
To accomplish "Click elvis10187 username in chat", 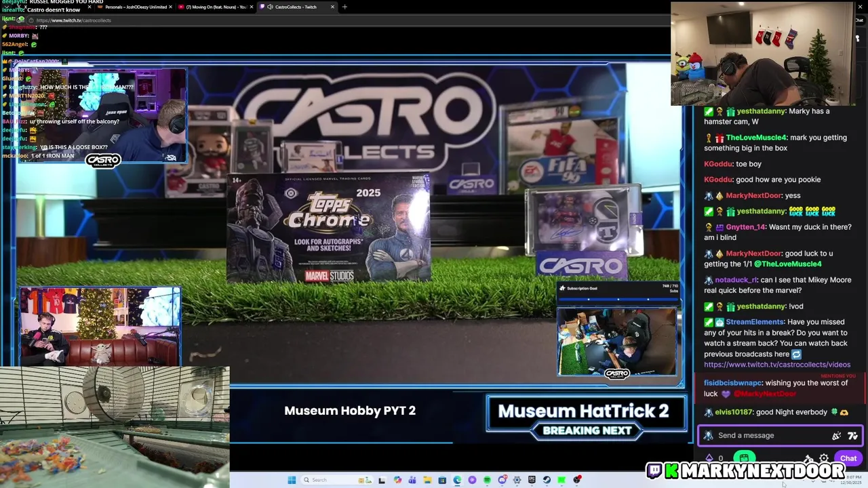I will click(734, 412).
